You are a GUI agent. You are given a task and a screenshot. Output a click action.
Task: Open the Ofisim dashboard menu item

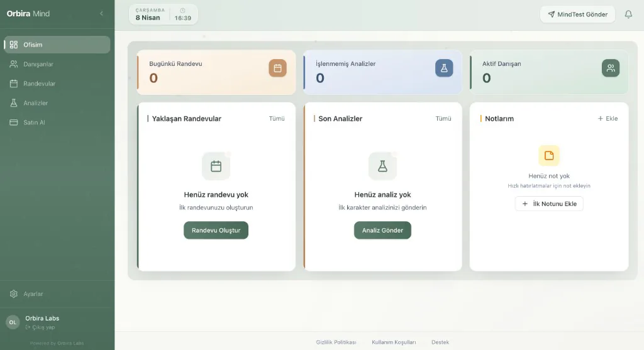point(57,45)
